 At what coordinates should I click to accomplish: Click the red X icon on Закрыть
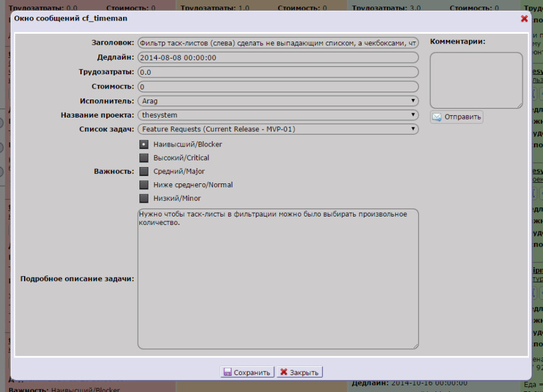(283, 372)
